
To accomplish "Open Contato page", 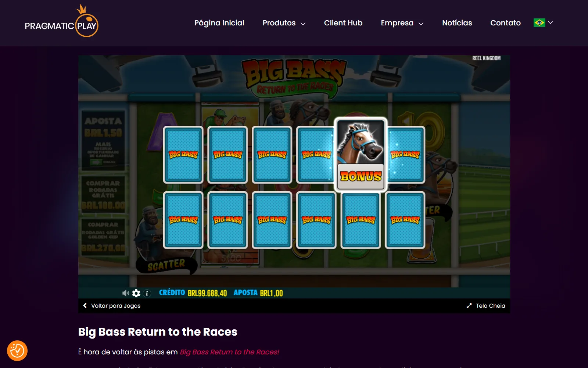I will click(505, 23).
